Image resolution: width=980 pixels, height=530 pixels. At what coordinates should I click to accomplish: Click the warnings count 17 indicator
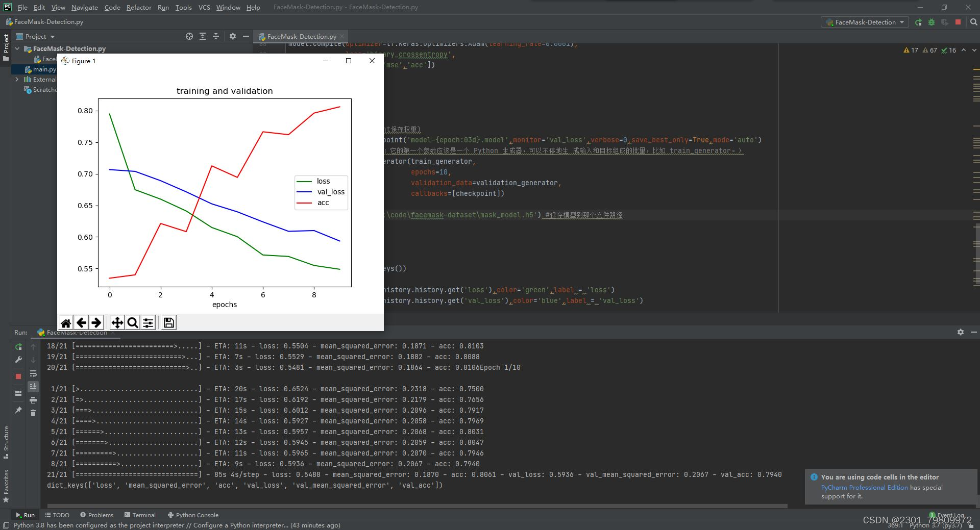click(x=911, y=50)
